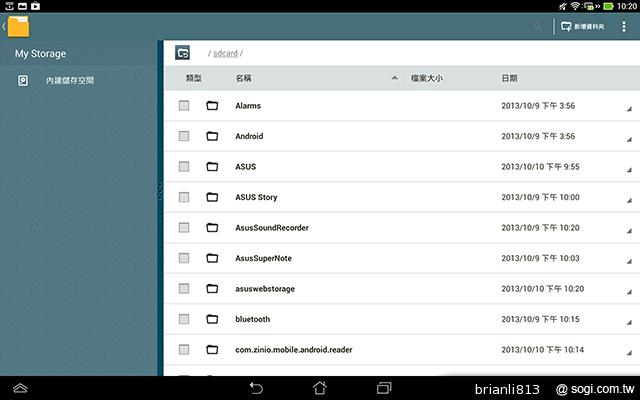The image size is (640, 400).
Task: Expand options triangle for asuswebstorage row
Action: point(629,292)
